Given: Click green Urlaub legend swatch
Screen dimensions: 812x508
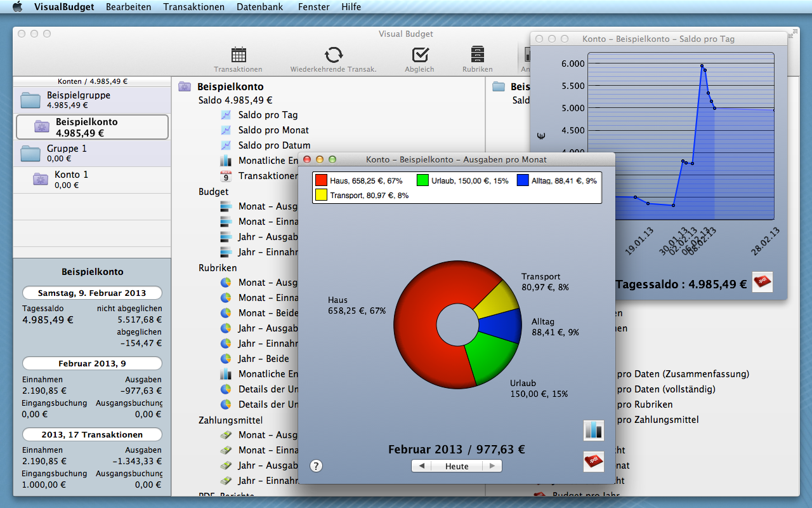Looking at the screenshot, I should 422,180.
